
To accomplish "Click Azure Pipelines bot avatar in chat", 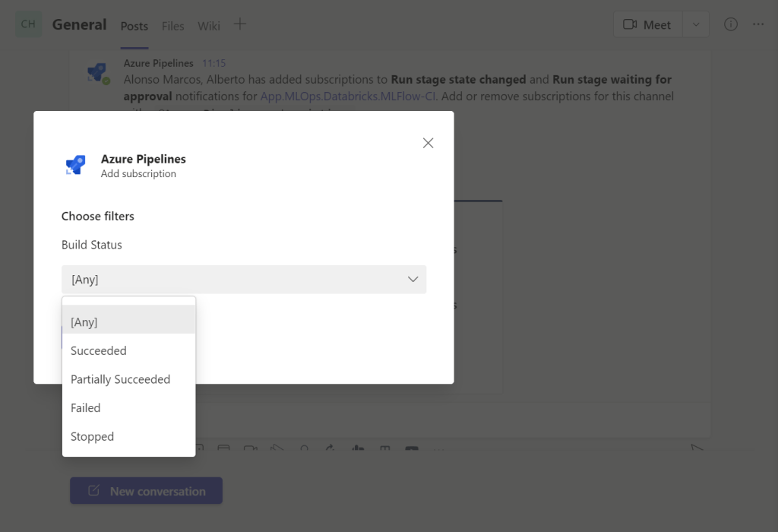I will pyautogui.click(x=96, y=73).
